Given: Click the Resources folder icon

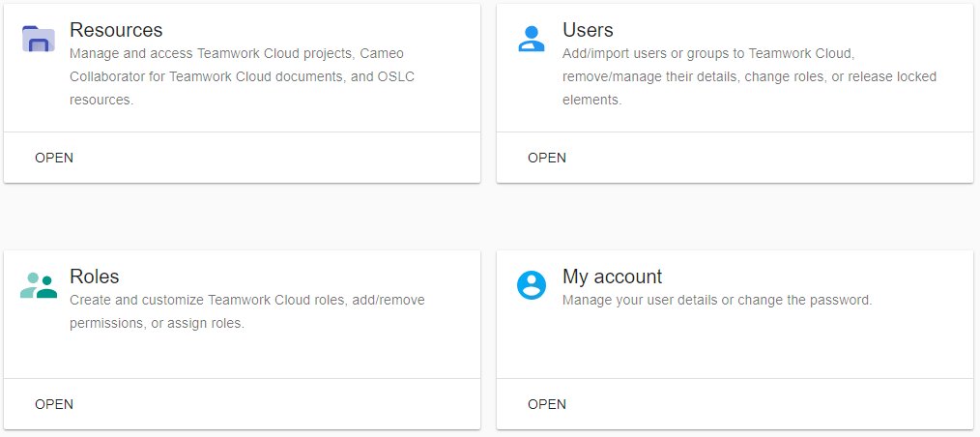Looking at the screenshot, I should (39, 39).
